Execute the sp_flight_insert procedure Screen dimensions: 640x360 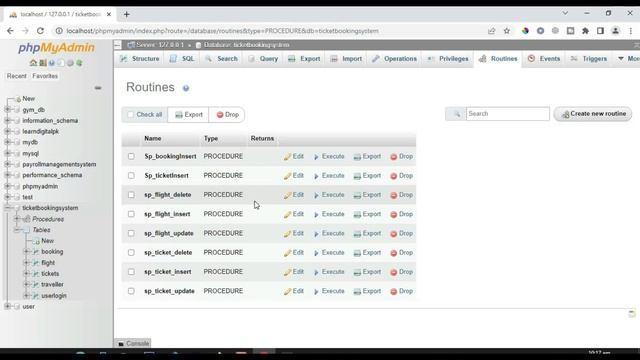click(x=329, y=214)
